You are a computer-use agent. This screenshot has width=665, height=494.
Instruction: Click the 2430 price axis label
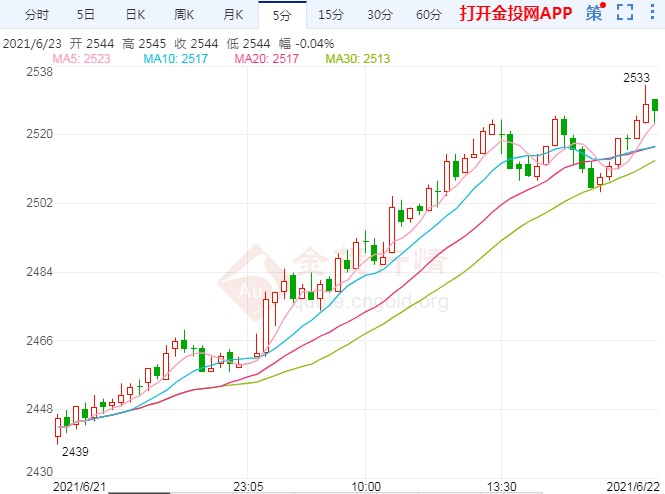point(39,472)
